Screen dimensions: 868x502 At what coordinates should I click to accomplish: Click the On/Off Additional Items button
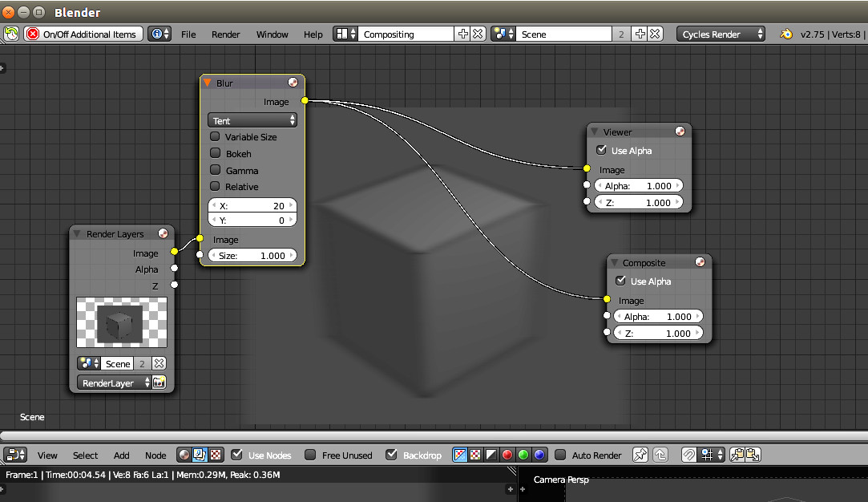point(83,34)
